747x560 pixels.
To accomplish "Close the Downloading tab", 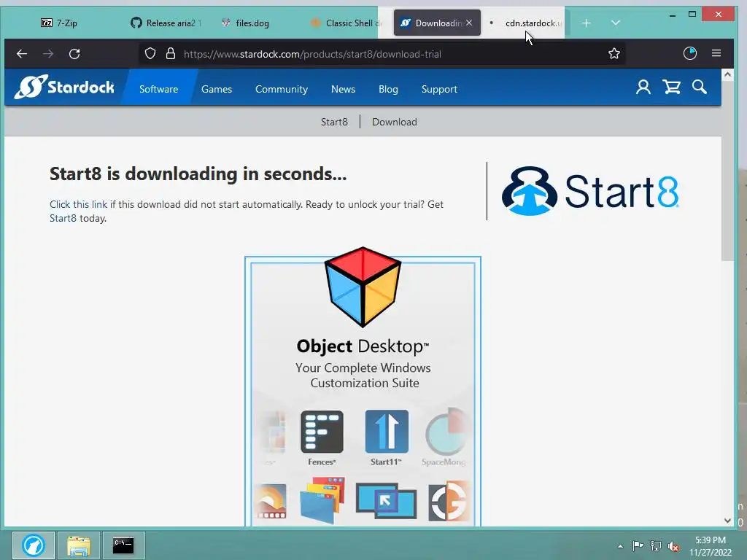I will (x=469, y=23).
